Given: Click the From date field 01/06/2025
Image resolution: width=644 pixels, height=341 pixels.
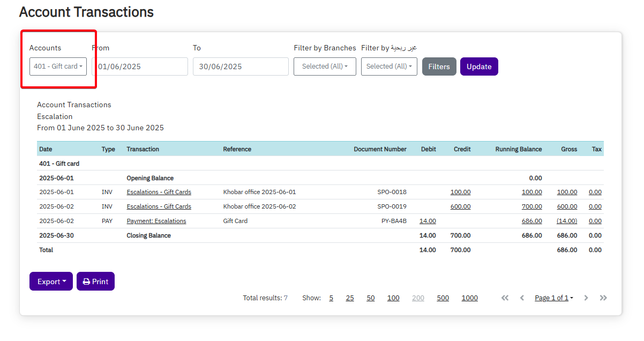Looking at the screenshot, I should (x=140, y=66).
